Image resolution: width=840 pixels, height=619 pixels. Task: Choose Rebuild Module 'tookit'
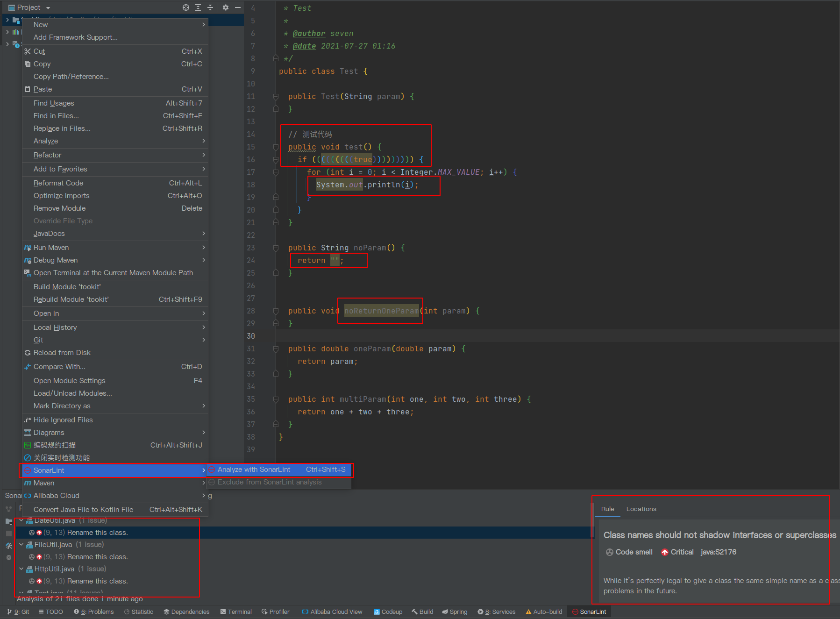click(x=115, y=299)
